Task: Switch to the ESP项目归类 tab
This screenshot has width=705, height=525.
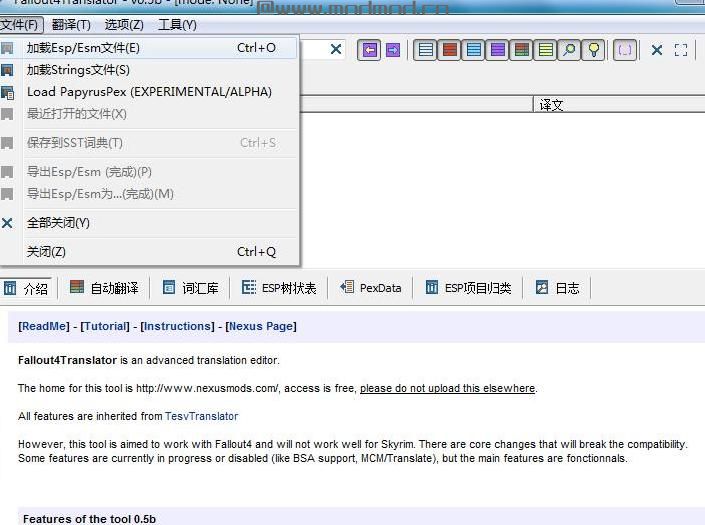Action: tap(468, 288)
